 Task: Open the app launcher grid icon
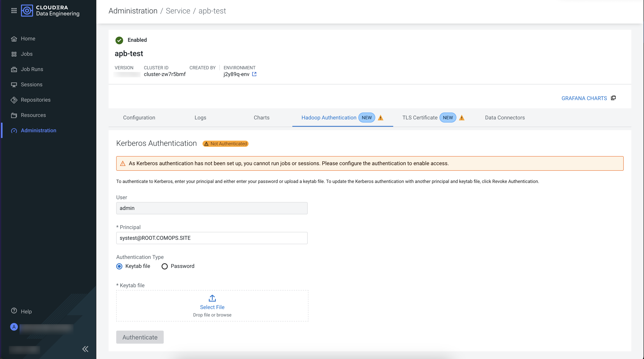[14, 11]
